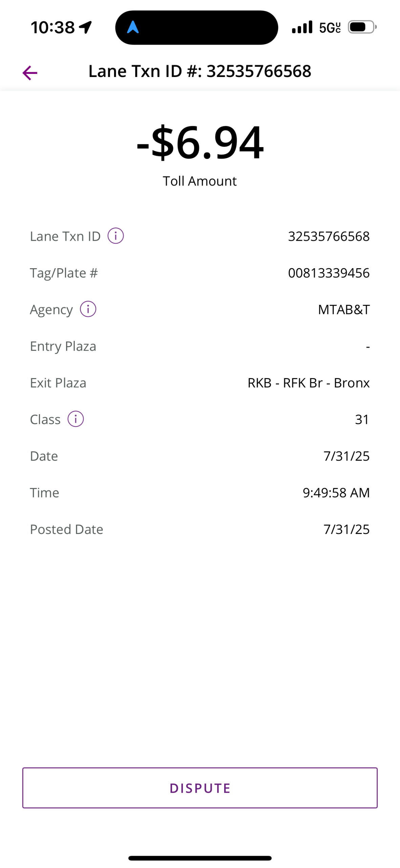
Task: Tap the -$6.94 toll amount
Action: coord(200,142)
